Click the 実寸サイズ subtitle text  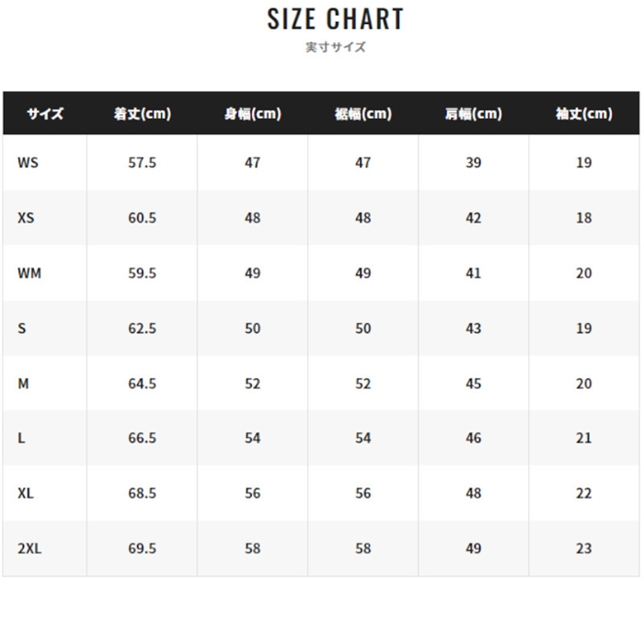click(336, 47)
